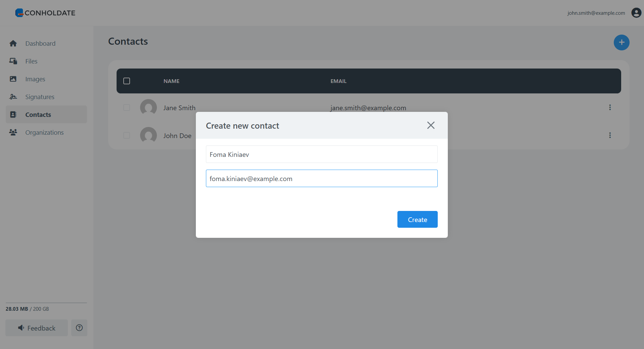
Task: Open the user profile avatar icon
Action: [x=636, y=13]
